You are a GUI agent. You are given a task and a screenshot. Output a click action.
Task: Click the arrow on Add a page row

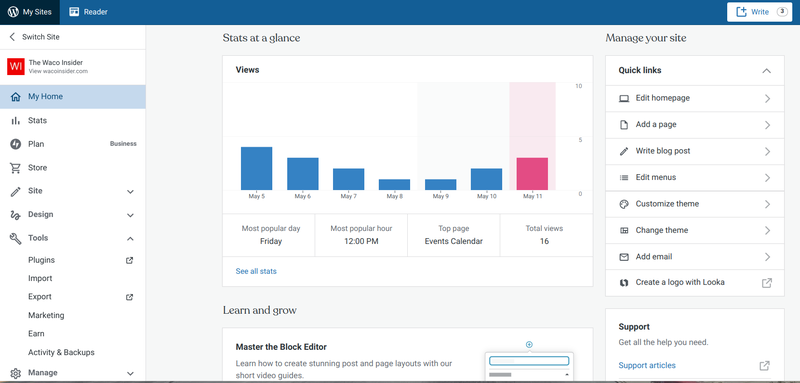(767, 125)
